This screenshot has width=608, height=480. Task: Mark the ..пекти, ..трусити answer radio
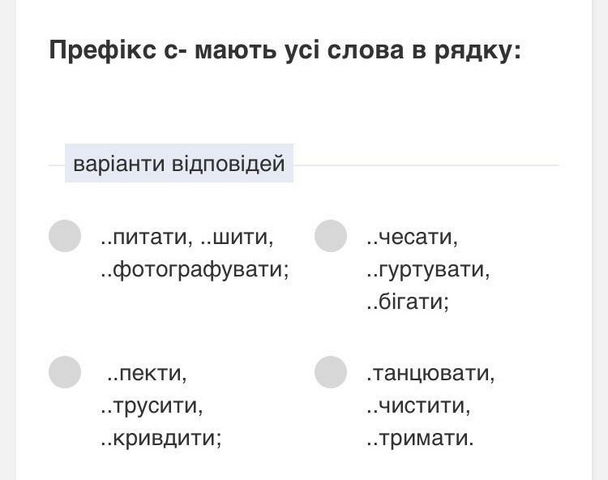click(65, 372)
